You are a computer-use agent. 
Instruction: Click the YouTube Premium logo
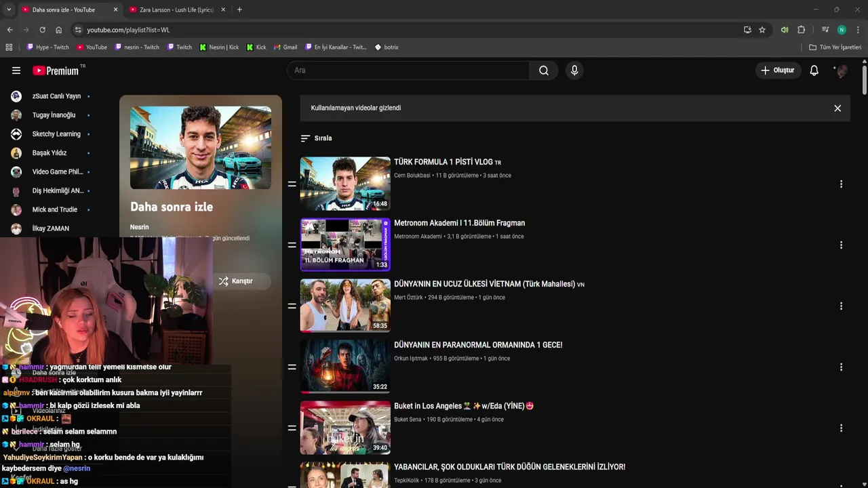click(x=57, y=70)
